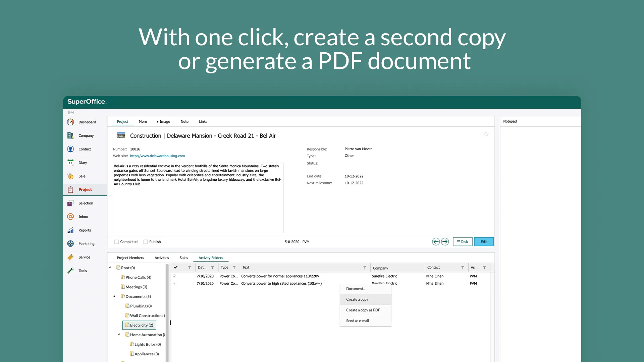Collapse the Home Automation folder
644x362 pixels.
[119, 335]
